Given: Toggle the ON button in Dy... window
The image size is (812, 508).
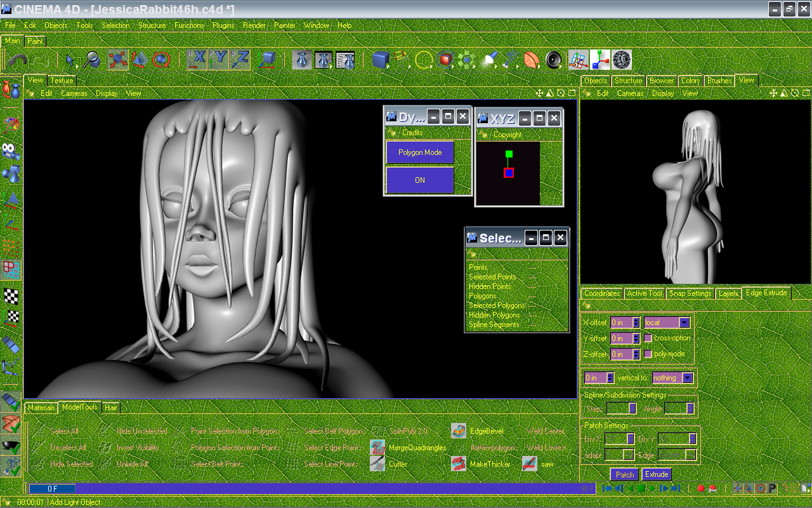Looking at the screenshot, I should (420, 180).
